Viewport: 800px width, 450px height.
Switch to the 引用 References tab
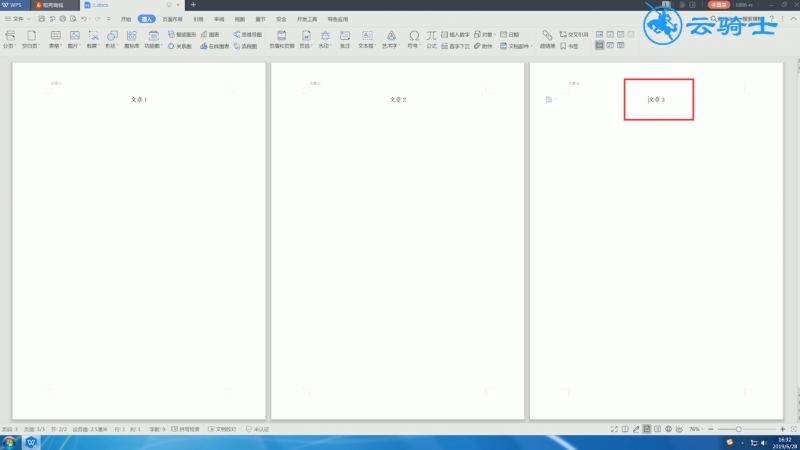coord(198,19)
